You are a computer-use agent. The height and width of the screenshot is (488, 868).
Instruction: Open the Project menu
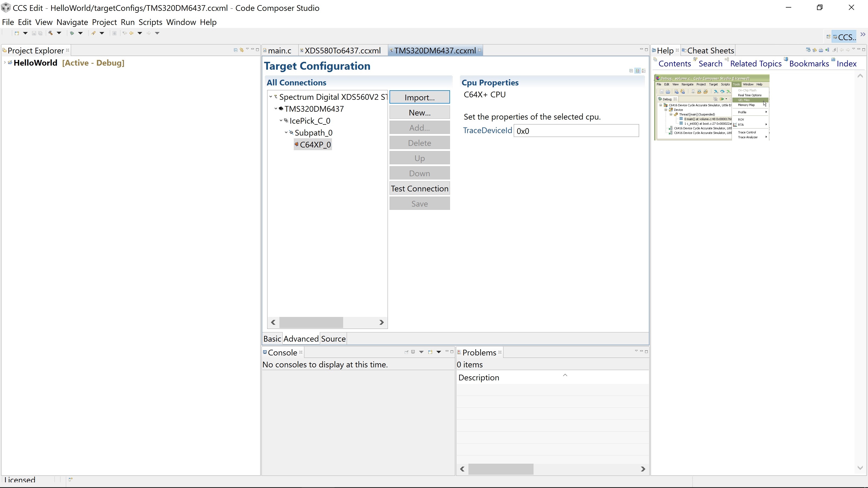point(104,22)
